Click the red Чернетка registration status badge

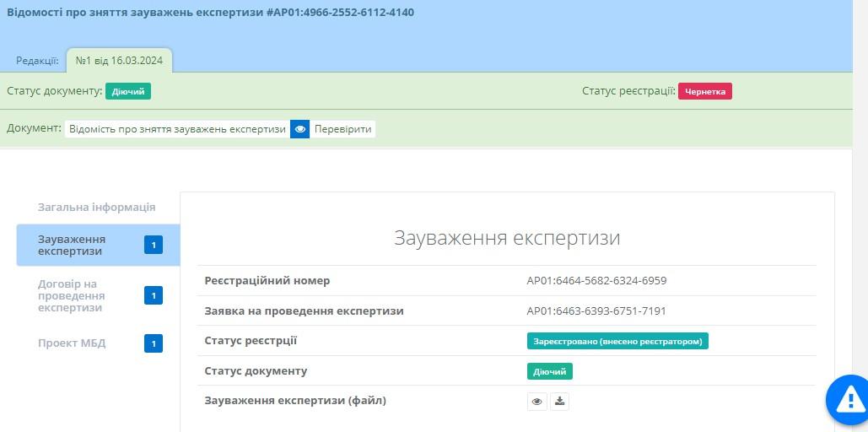pos(704,91)
